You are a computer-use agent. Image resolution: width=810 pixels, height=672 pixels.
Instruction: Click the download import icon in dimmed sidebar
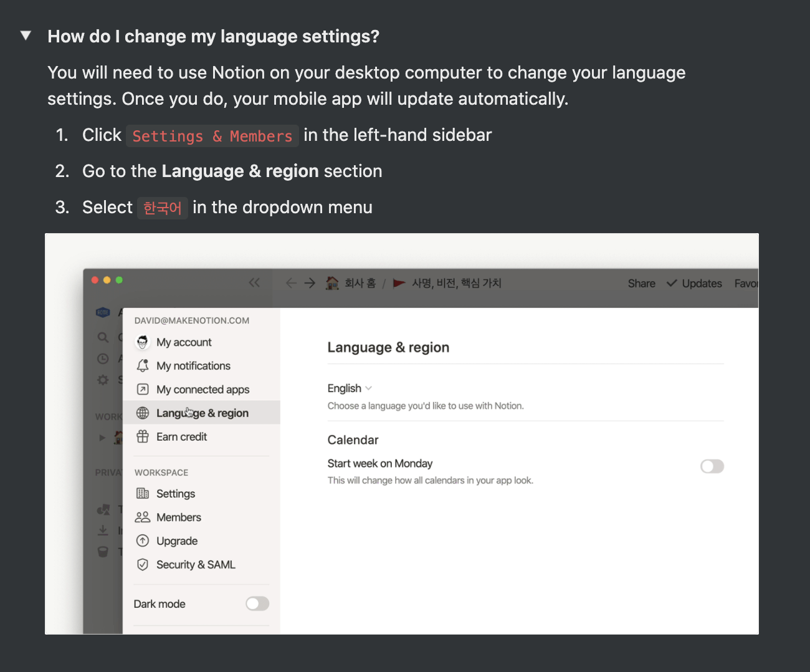point(103,530)
